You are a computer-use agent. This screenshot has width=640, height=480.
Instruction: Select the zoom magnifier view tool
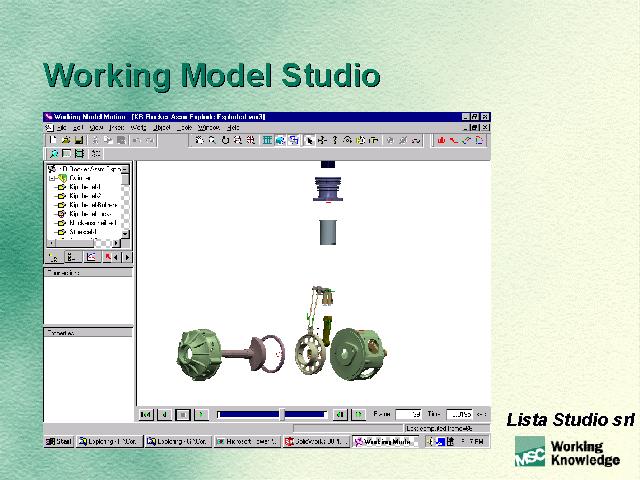212,140
